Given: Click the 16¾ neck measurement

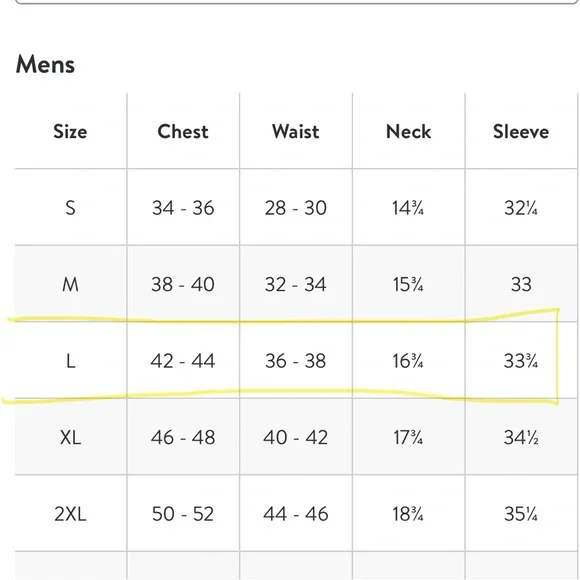Looking at the screenshot, I should [x=408, y=361].
